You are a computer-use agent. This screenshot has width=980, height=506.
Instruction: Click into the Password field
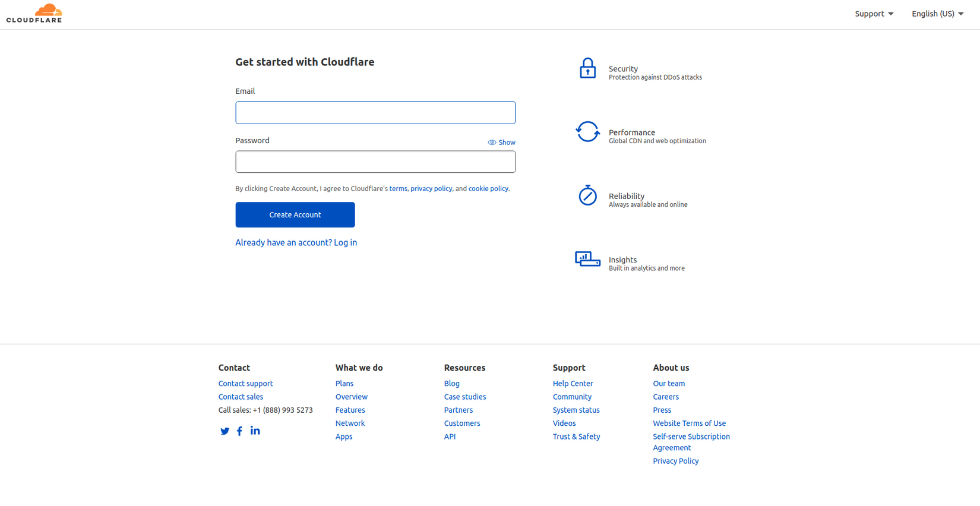375,162
